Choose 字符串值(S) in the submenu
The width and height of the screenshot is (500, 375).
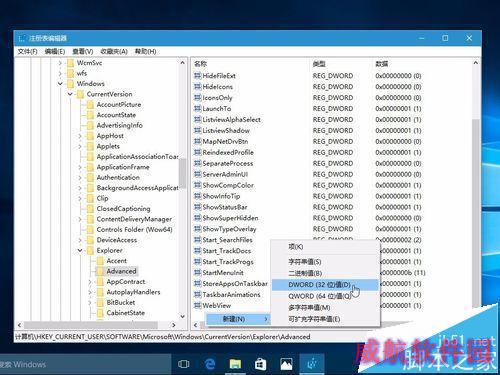click(325, 262)
